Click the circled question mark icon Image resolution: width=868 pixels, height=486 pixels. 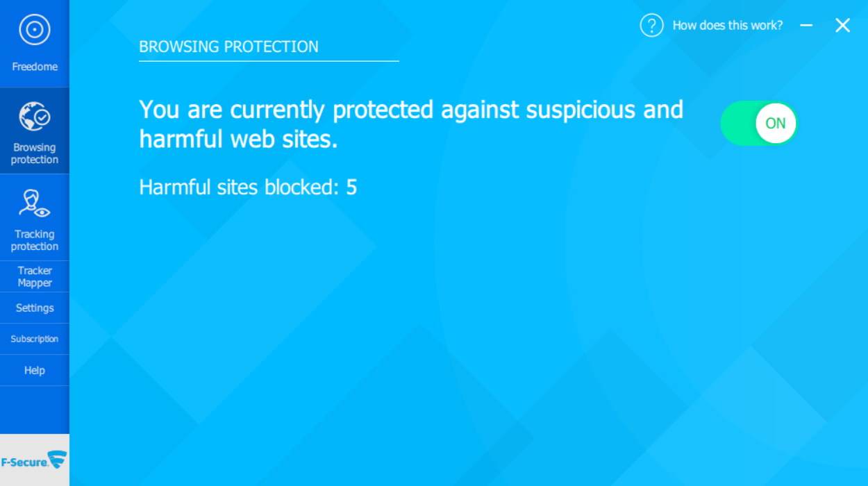651,26
